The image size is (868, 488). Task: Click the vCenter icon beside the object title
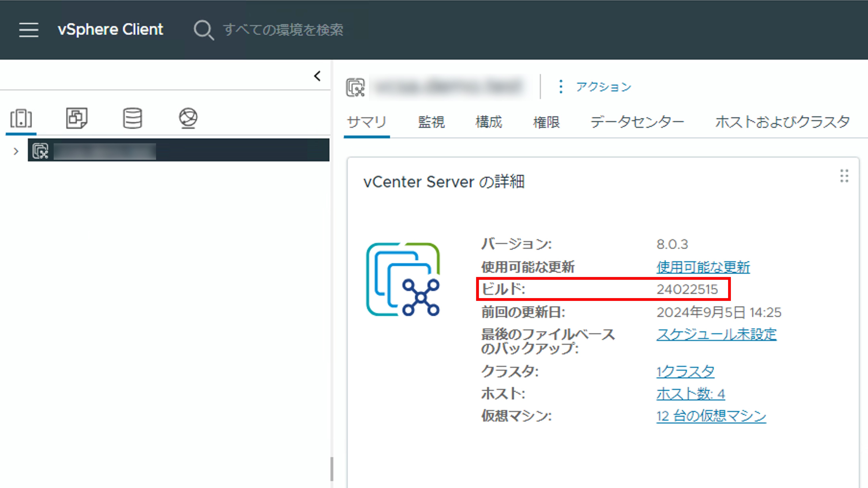[x=356, y=87]
